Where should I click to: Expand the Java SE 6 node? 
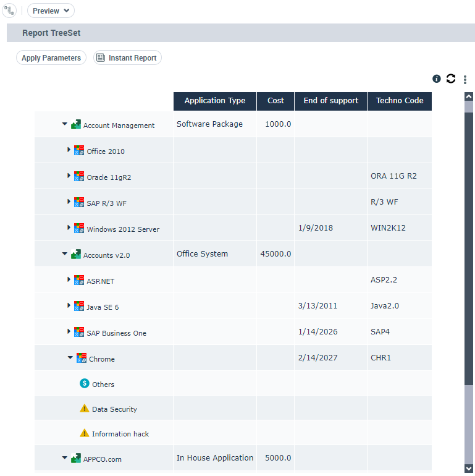pyautogui.click(x=69, y=306)
